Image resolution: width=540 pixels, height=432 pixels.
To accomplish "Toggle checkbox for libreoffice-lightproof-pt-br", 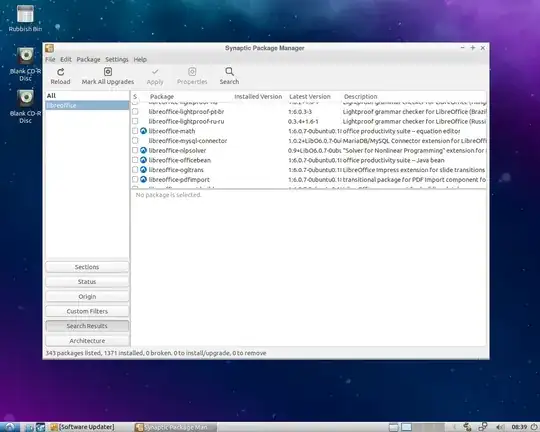I will click(x=135, y=112).
